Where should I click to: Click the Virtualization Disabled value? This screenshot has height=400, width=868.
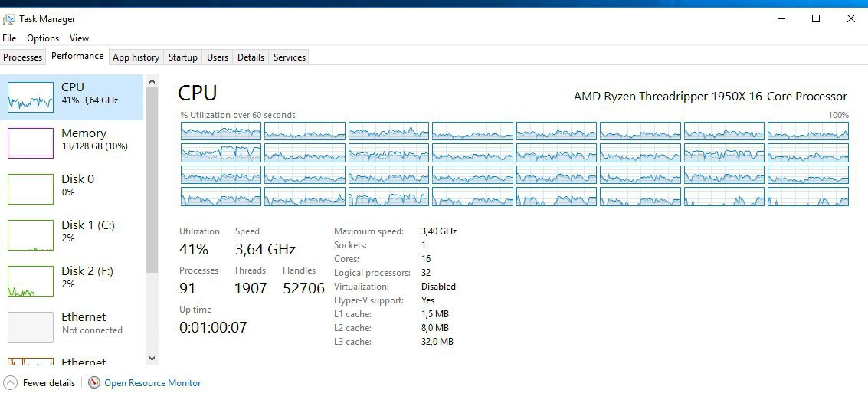[438, 287]
